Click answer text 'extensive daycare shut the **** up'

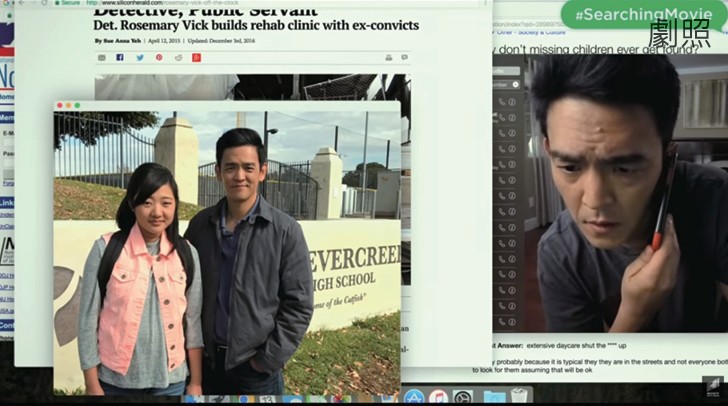(576, 346)
